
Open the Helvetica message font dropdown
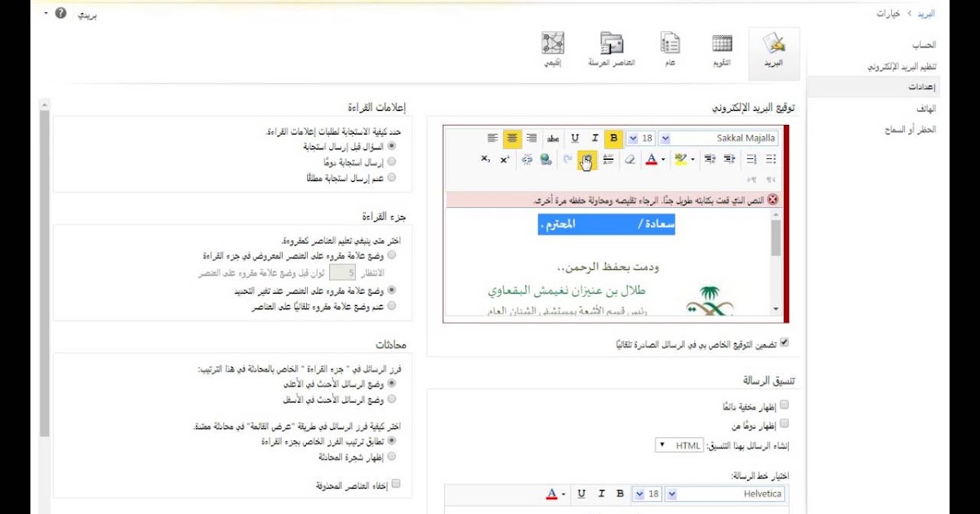[x=671, y=494]
